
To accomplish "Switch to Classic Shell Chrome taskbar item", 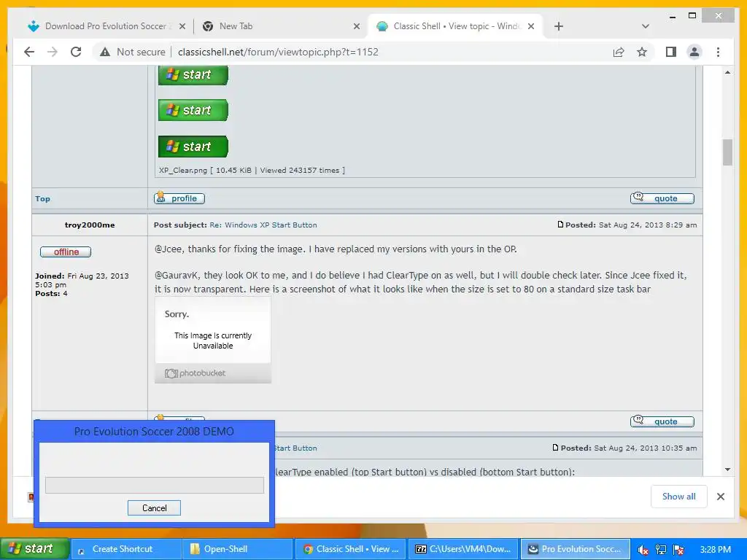I will [350, 549].
